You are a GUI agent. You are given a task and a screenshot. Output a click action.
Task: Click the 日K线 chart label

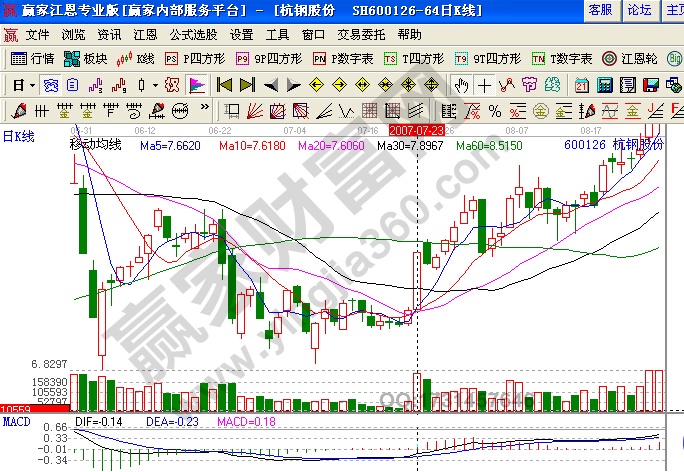point(18,135)
